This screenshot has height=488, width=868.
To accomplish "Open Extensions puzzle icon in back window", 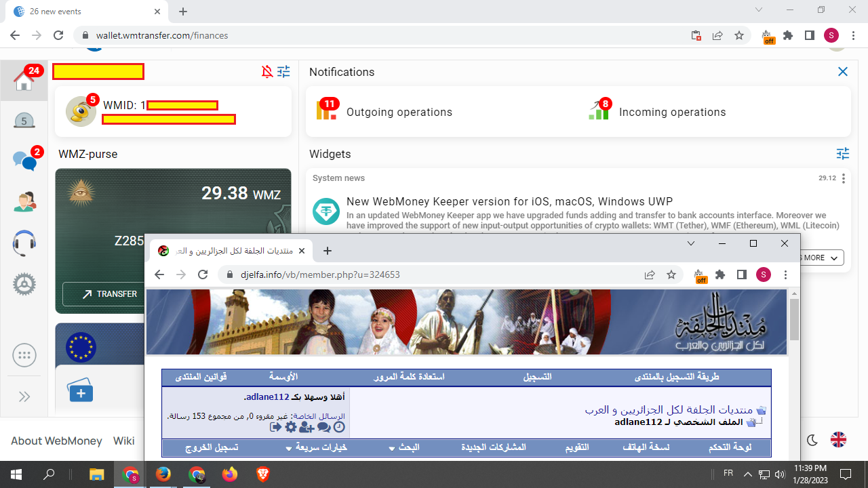I will 788,35.
